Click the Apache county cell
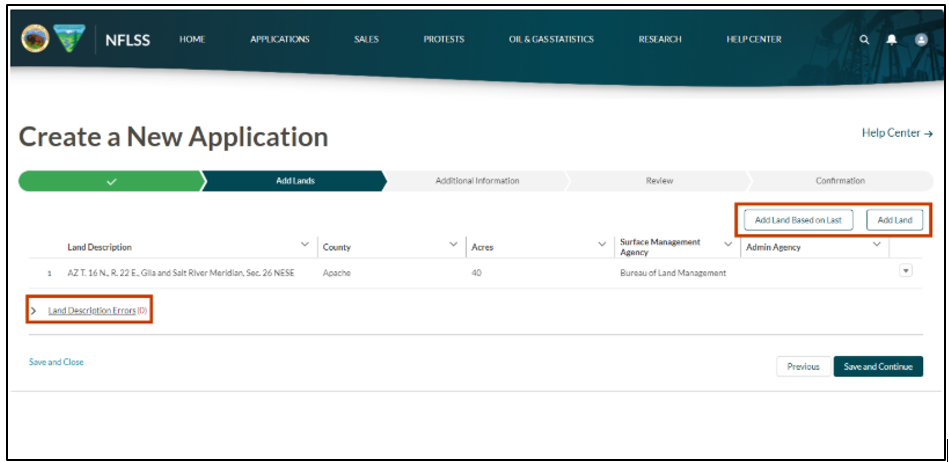The image size is (949, 462). (x=337, y=273)
